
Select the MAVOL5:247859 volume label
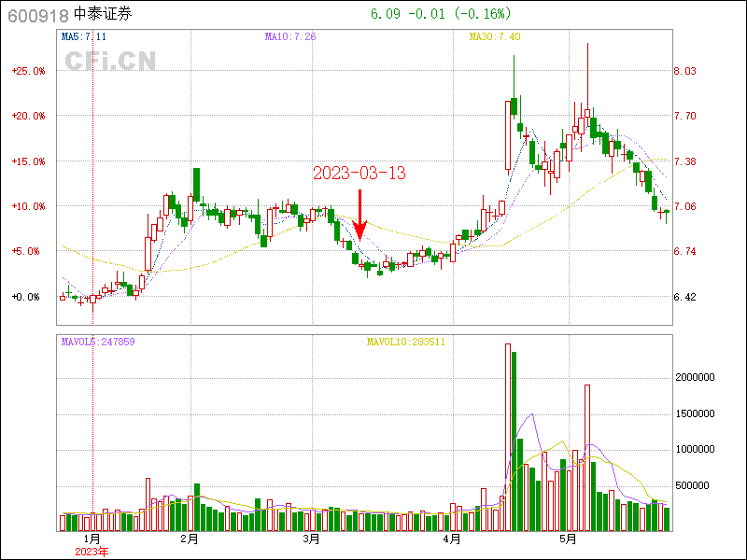(x=98, y=342)
